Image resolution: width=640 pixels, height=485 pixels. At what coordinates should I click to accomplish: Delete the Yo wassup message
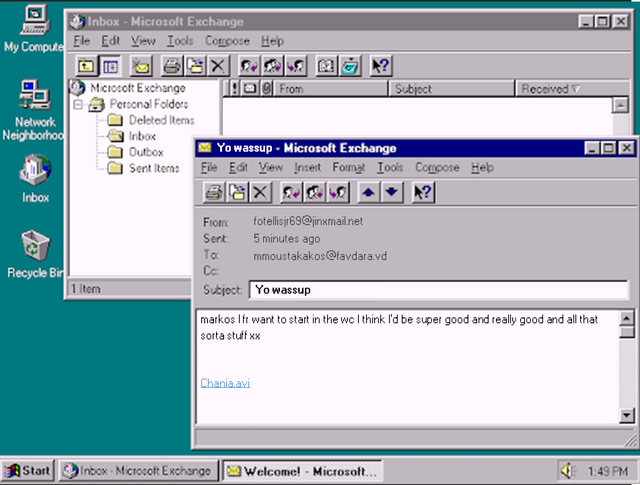click(260, 192)
